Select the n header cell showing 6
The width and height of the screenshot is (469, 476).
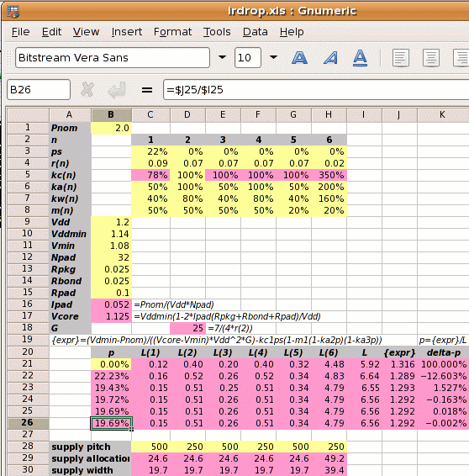point(329,140)
